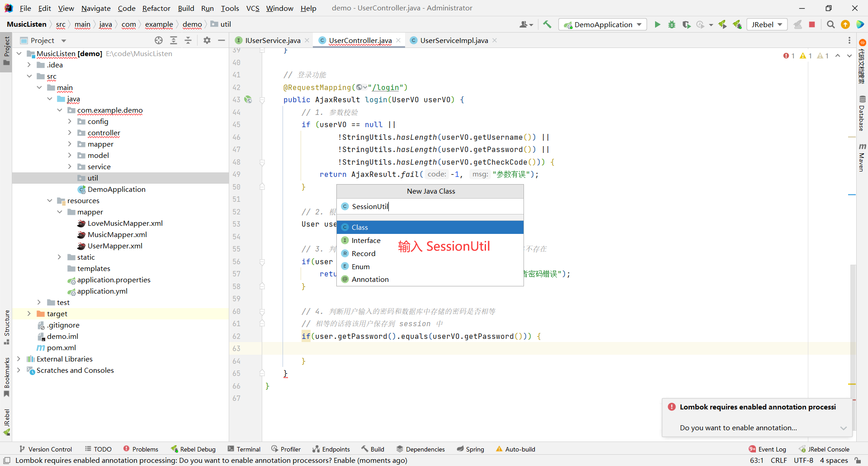Click the class name input field

[x=429, y=206]
